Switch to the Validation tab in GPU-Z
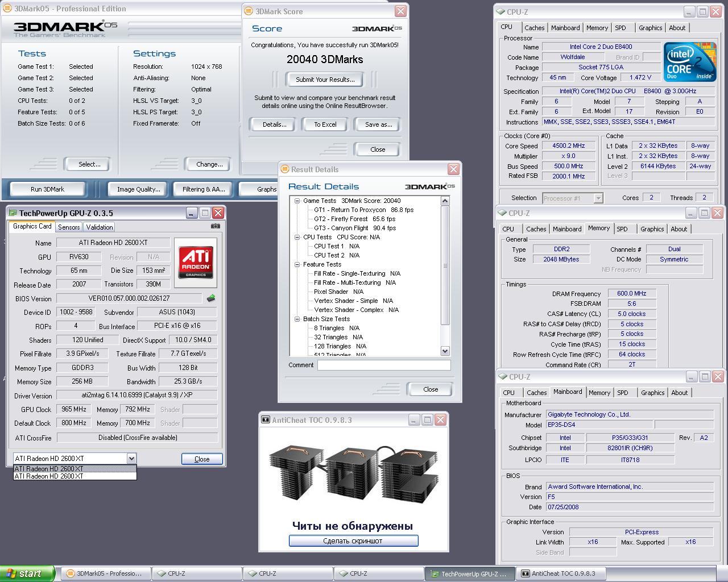Viewport: 728px width, 582px height. click(x=100, y=227)
